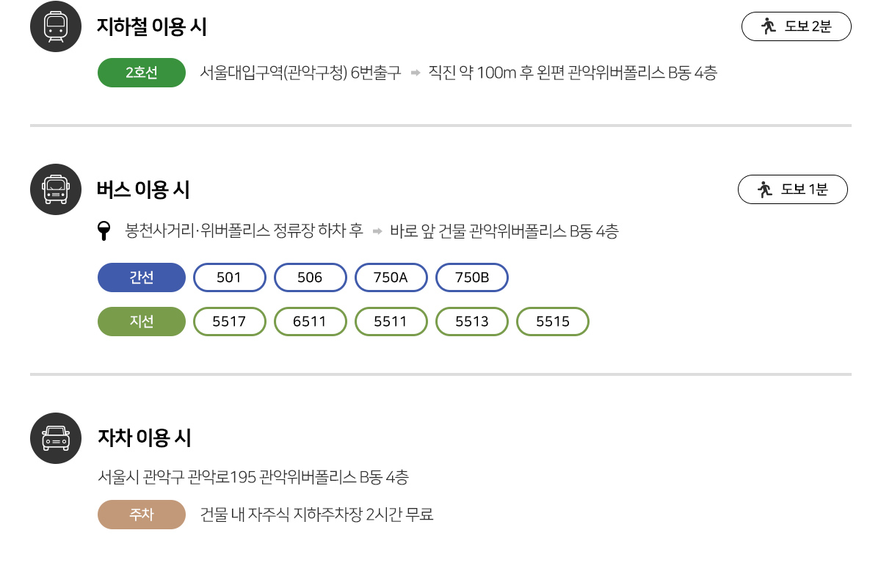Click the arrow after 6번출구
Viewport: 881px width, 588px height.
pos(415,73)
